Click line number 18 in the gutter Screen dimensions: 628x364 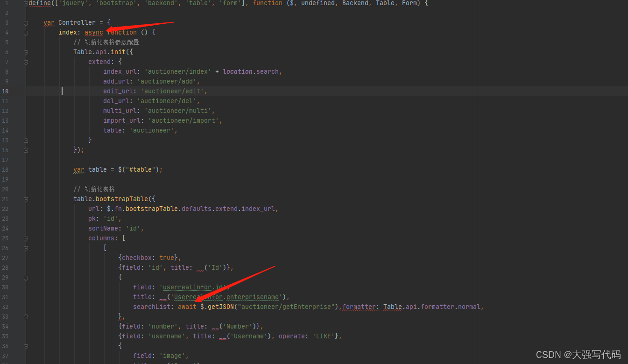[5, 169]
